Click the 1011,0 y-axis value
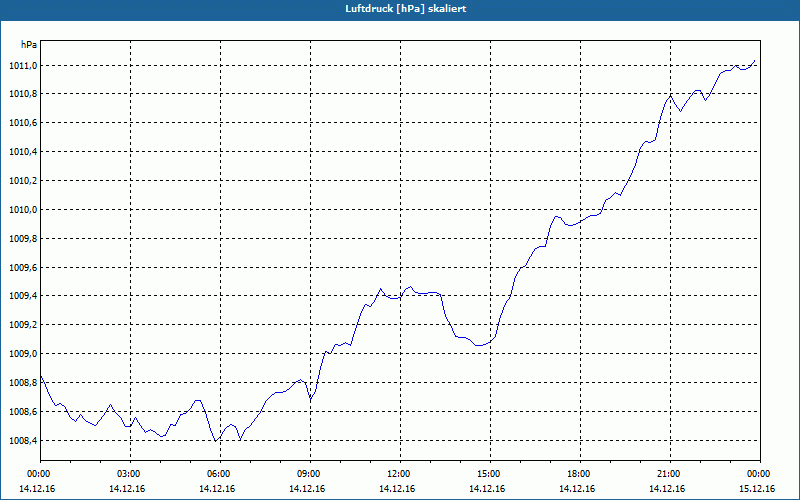Viewport: 800px width, 500px height. coord(22,65)
